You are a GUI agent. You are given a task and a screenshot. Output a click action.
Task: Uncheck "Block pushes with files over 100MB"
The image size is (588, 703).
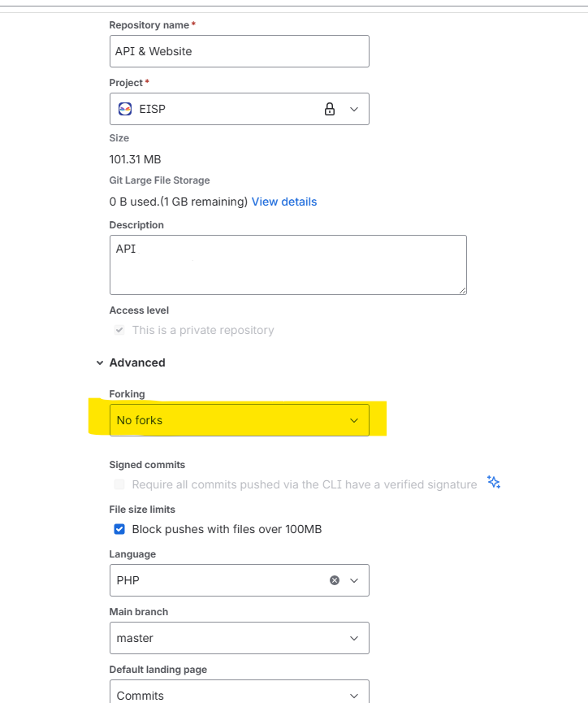[x=119, y=528]
